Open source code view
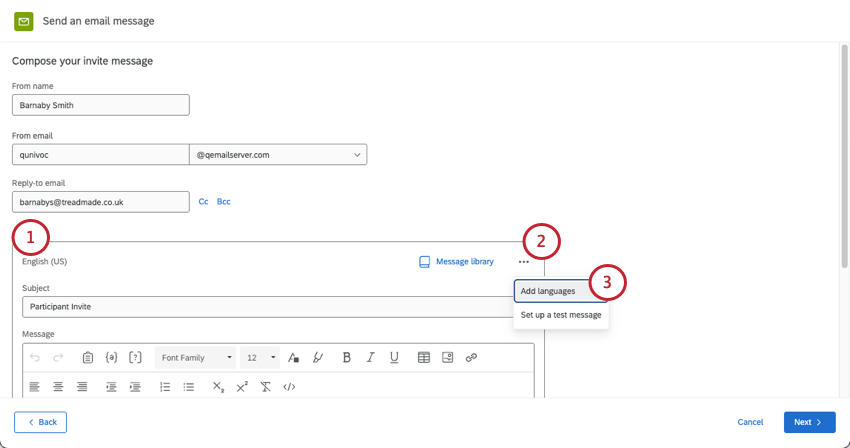This screenshot has height=448, width=850. 289,387
